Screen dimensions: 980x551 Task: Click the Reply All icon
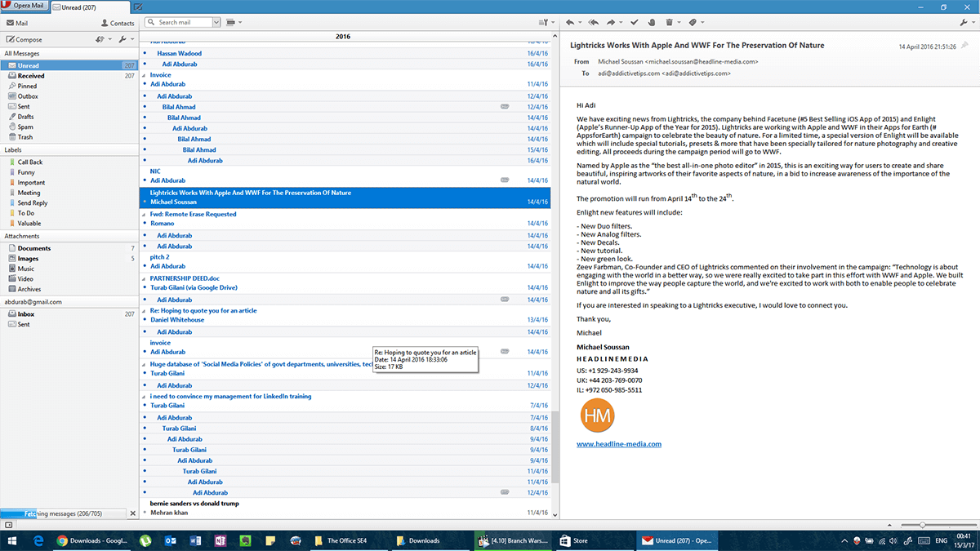(594, 23)
